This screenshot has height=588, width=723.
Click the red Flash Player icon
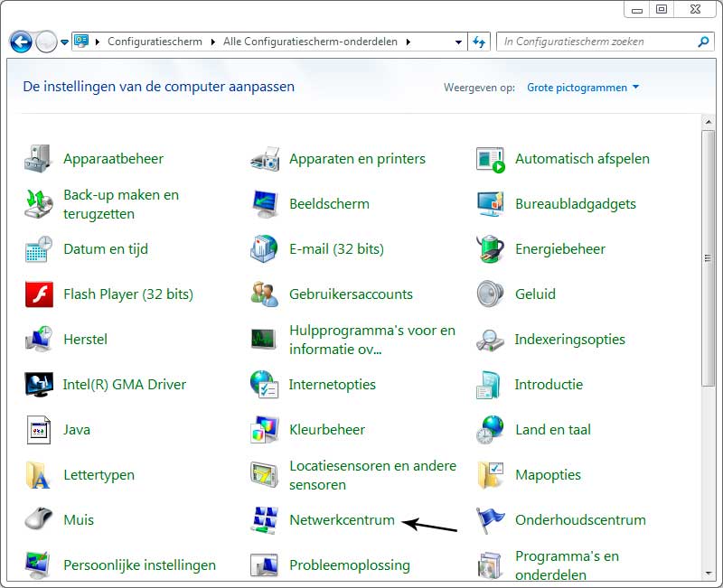[x=39, y=294]
